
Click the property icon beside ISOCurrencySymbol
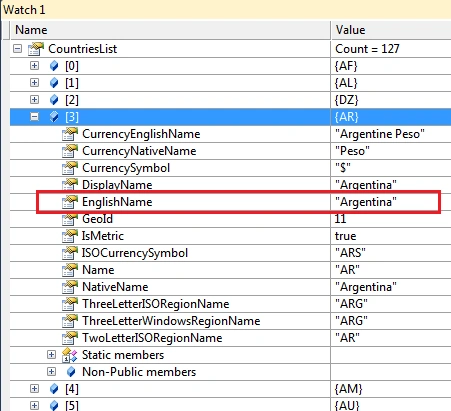pyautogui.click(x=70, y=253)
